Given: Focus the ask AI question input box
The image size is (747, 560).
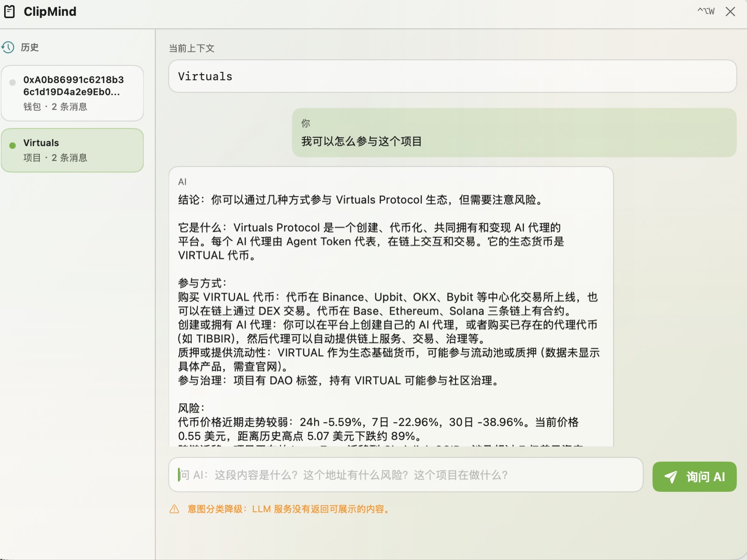Looking at the screenshot, I should pos(406,475).
